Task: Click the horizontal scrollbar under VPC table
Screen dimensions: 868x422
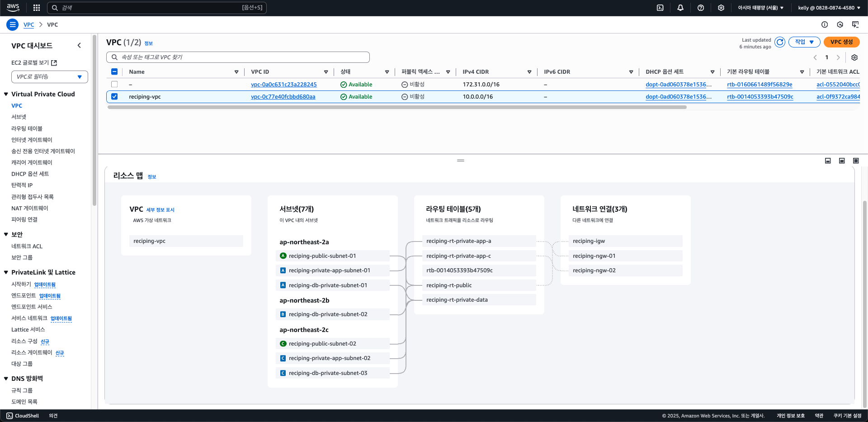Action: tap(397, 107)
